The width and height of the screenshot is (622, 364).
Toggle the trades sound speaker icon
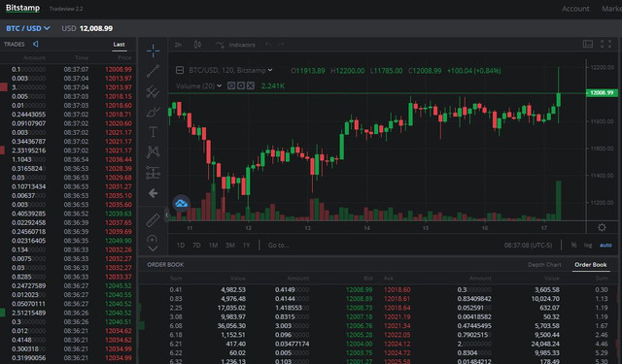(36, 44)
